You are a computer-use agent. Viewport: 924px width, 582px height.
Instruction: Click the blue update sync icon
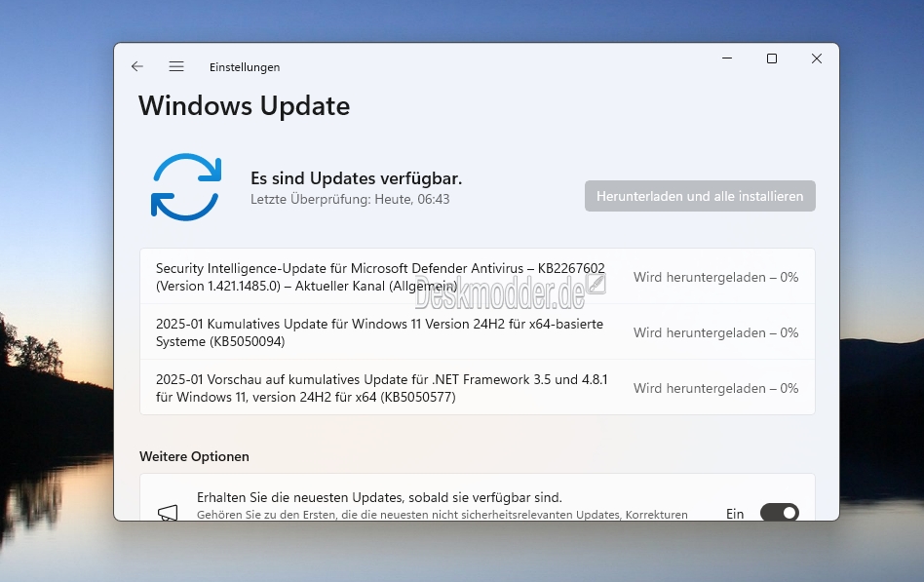coord(186,187)
